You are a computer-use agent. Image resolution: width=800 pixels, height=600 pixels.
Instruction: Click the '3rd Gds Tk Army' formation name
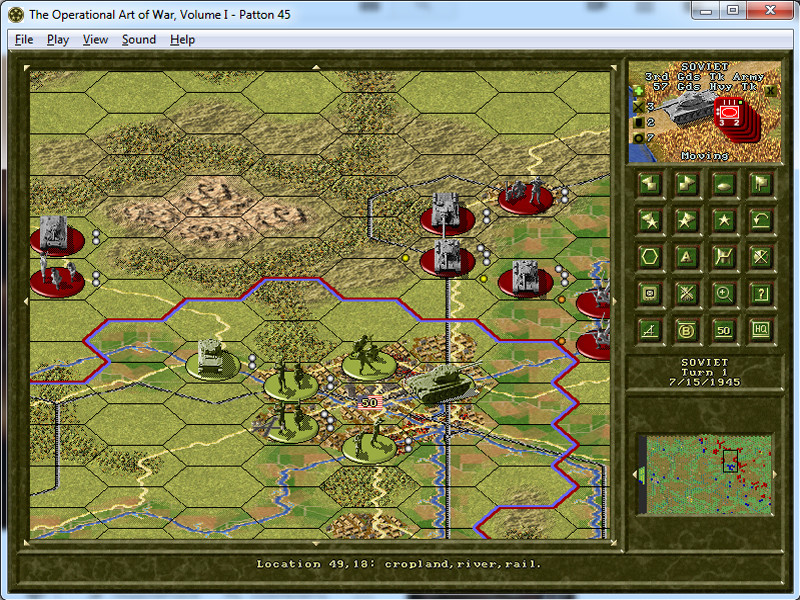point(705,77)
